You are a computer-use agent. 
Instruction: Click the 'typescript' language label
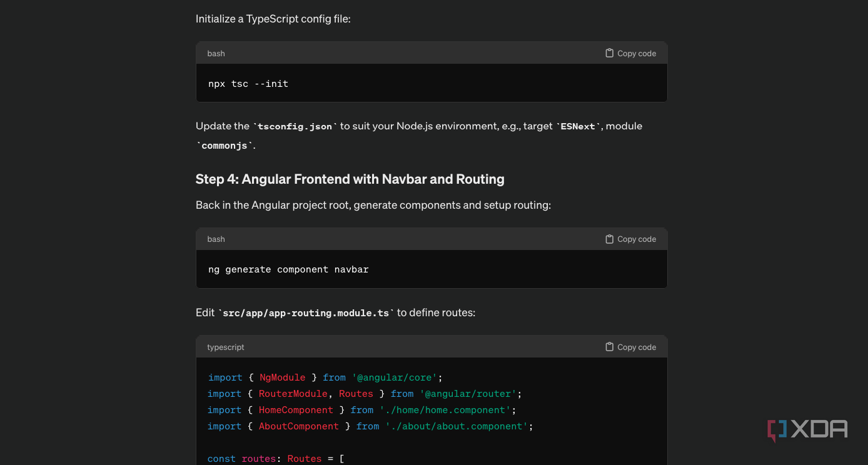(x=226, y=347)
